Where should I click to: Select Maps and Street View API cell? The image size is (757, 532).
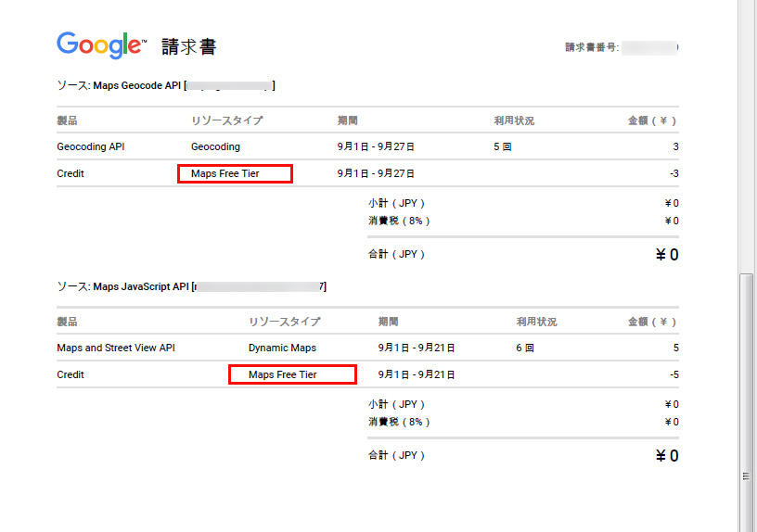[116, 348]
